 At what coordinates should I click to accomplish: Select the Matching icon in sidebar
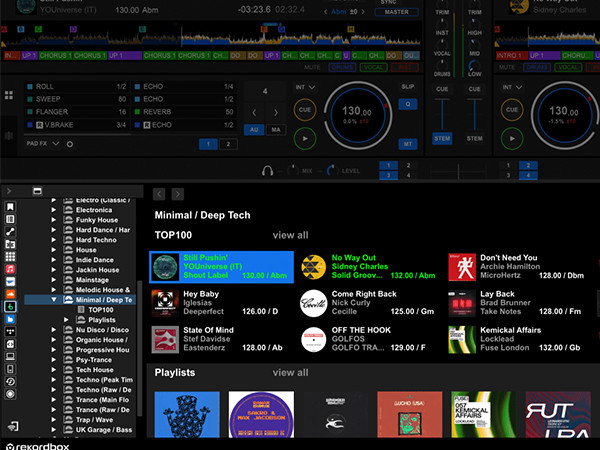coord(10,244)
